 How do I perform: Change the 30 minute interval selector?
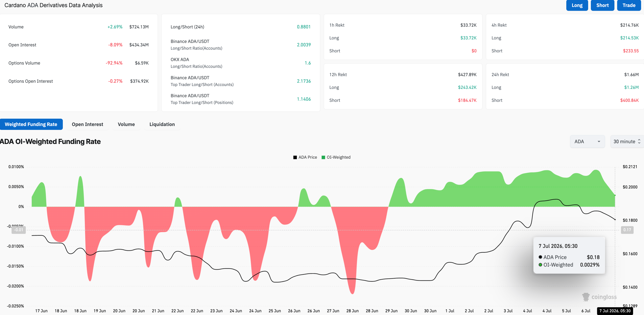point(627,141)
